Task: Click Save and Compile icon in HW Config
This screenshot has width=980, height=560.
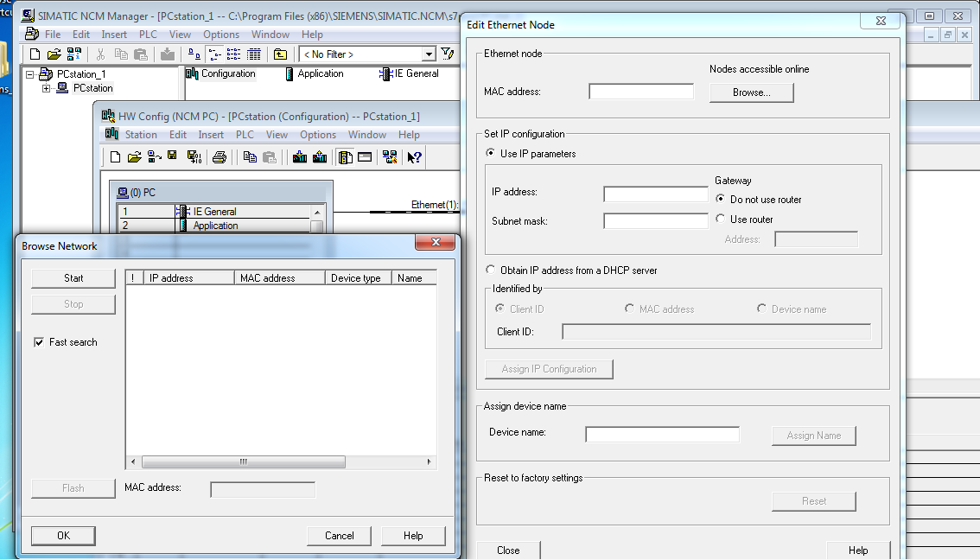Action: pyautogui.click(x=194, y=157)
